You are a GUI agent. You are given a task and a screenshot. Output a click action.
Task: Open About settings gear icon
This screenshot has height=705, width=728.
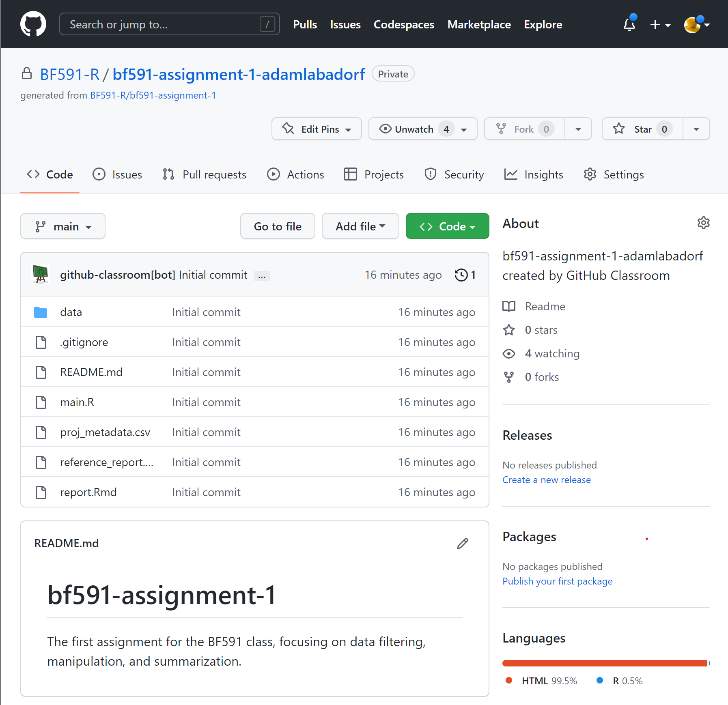click(703, 223)
